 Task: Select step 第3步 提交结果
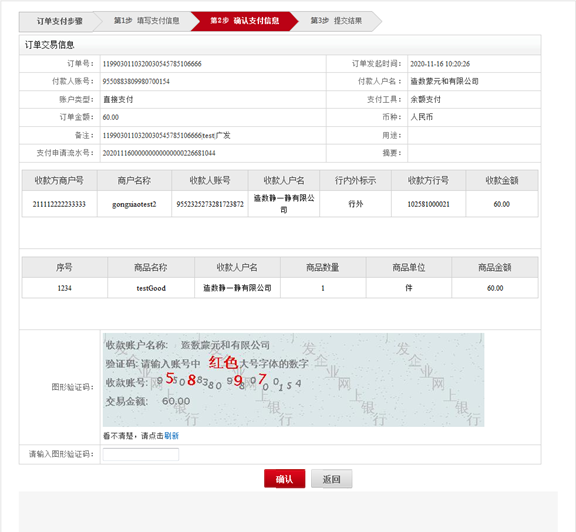(336, 21)
